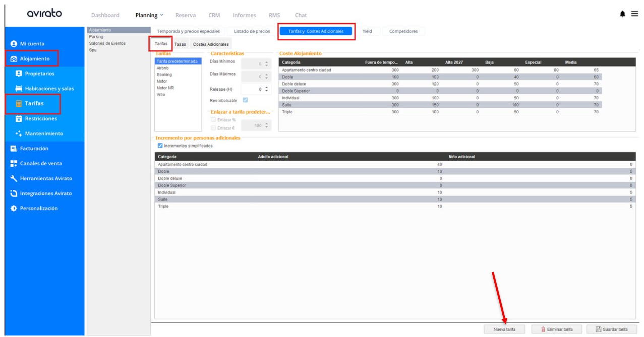
Task: Click the Personalización gear icon
Action: (14, 209)
